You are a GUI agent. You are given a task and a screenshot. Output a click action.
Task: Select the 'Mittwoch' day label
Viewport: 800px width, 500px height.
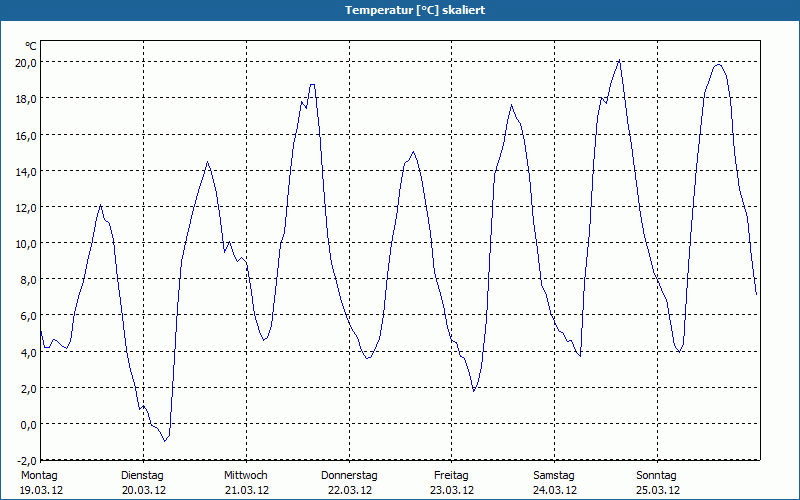pos(246,476)
